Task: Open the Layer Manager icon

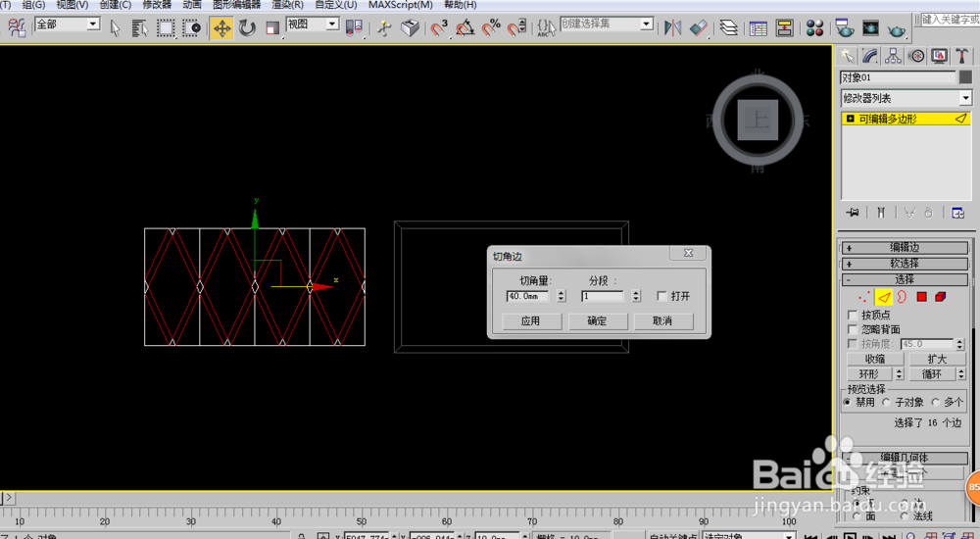Action: (x=728, y=28)
